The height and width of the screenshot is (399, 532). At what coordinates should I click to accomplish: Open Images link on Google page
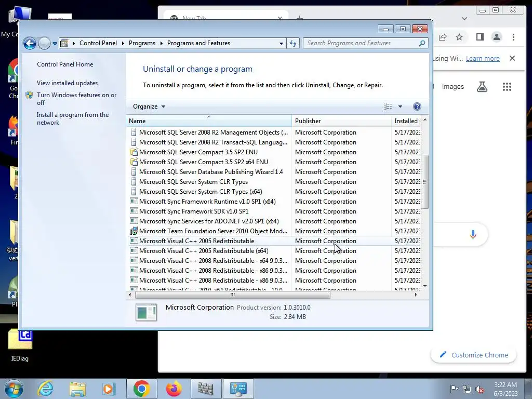[x=453, y=87]
